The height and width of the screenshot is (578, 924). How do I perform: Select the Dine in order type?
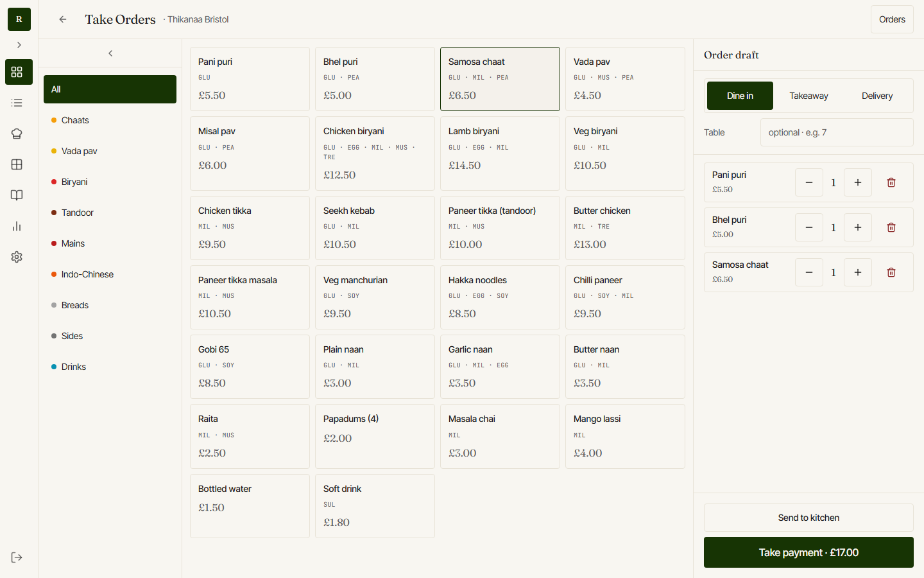(x=740, y=96)
